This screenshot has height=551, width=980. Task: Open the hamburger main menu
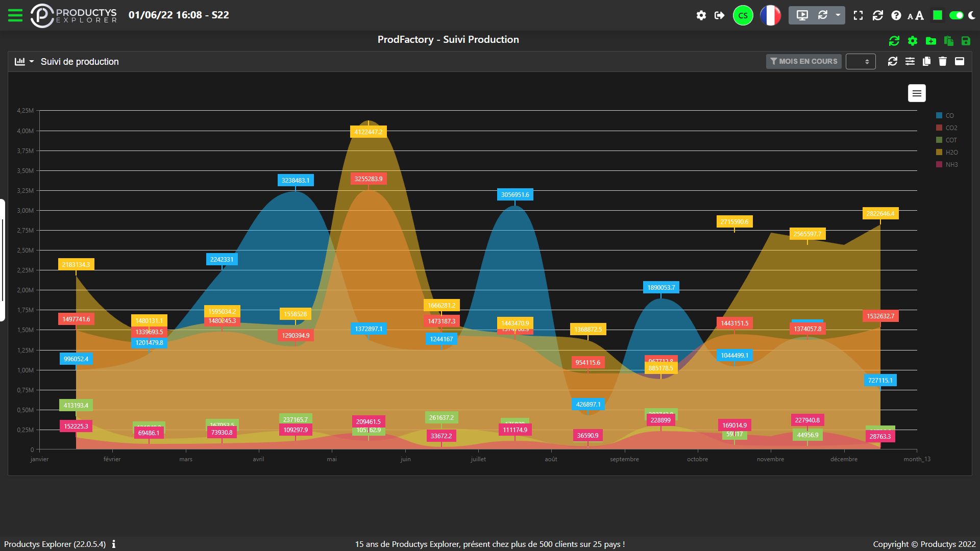[15, 15]
